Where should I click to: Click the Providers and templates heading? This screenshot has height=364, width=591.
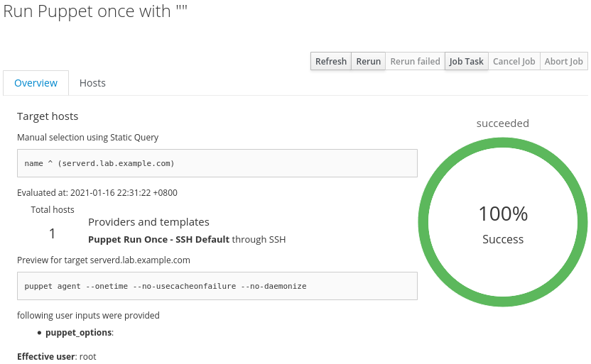[148, 222]
